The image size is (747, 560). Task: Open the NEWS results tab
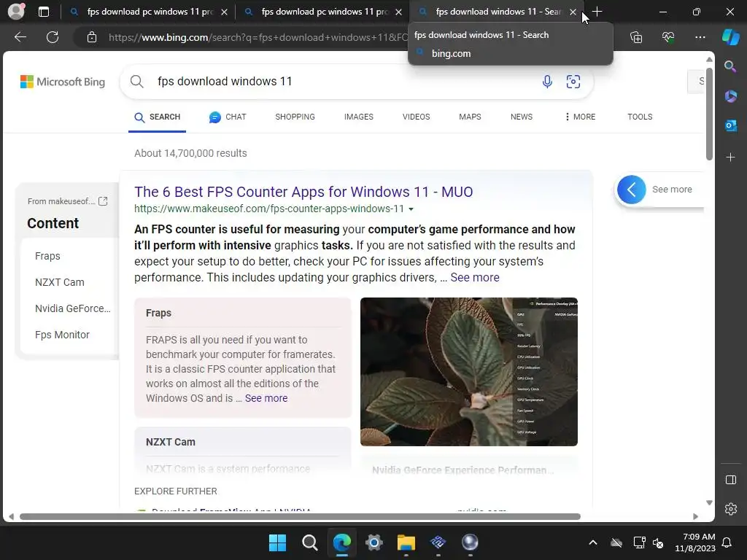click(521, 117)
